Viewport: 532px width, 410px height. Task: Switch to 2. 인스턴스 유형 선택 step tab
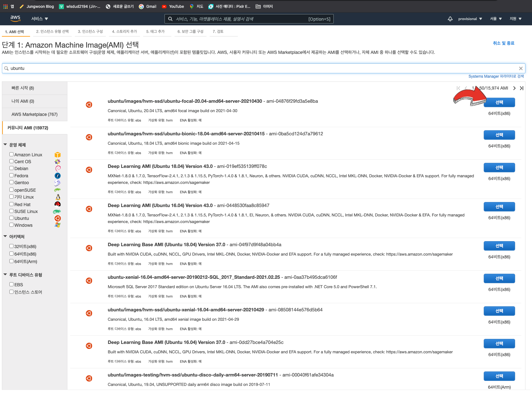coord(52,32)
